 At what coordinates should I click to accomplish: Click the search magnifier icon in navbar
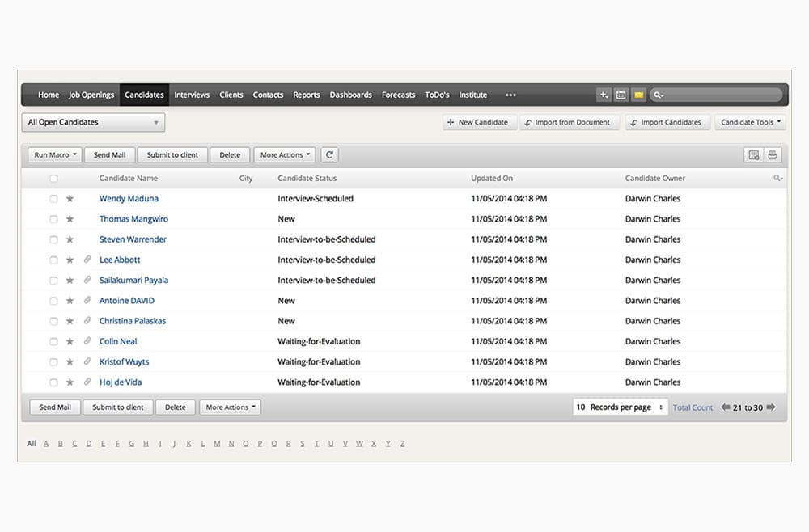(659, 95)
